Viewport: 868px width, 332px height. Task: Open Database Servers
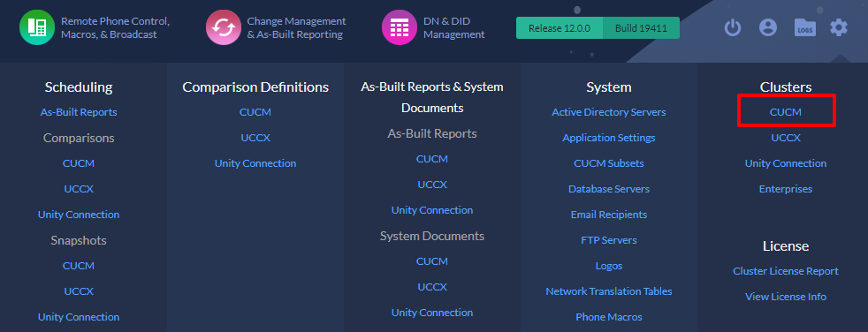tap(609, 189)
